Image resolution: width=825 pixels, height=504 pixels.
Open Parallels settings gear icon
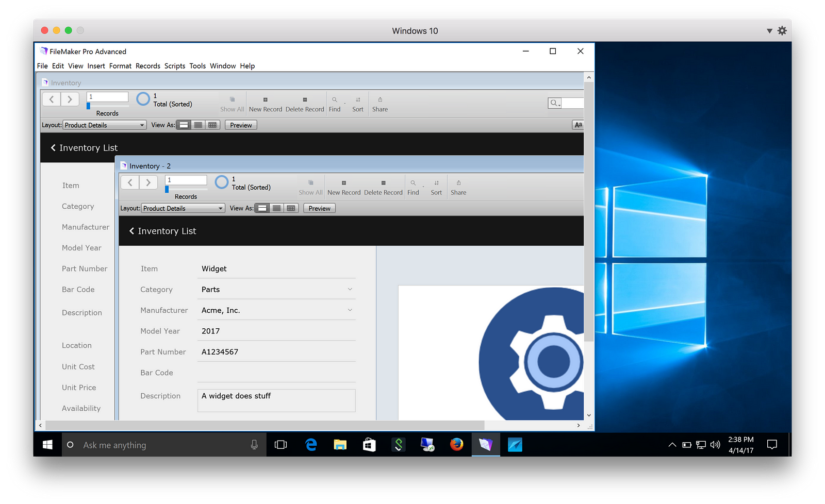(x=782, y=31)
